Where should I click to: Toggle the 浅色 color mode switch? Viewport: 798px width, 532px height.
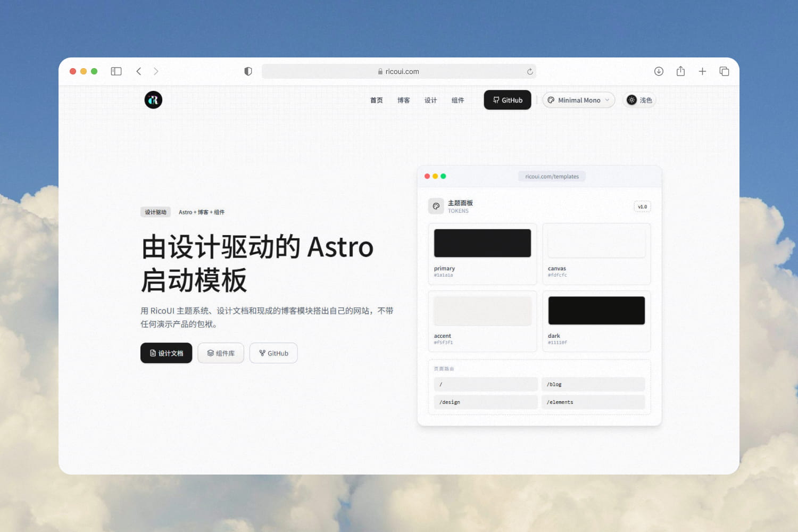point(639,100)
